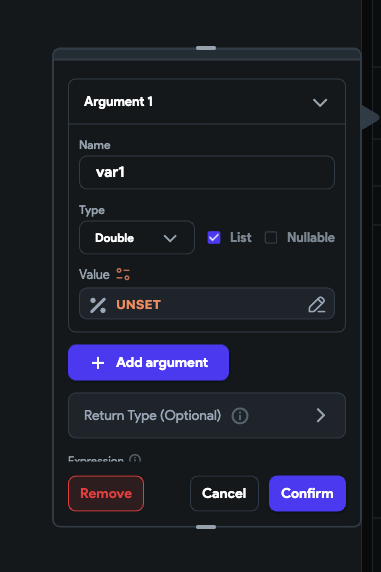Click the info icon next to Return Type

click(240, 416)
